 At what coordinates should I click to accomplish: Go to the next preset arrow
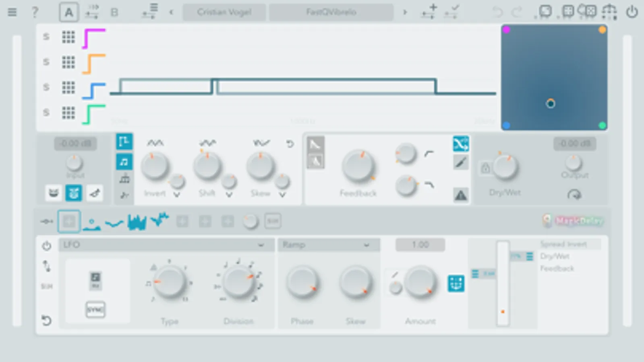pos(405,12)
